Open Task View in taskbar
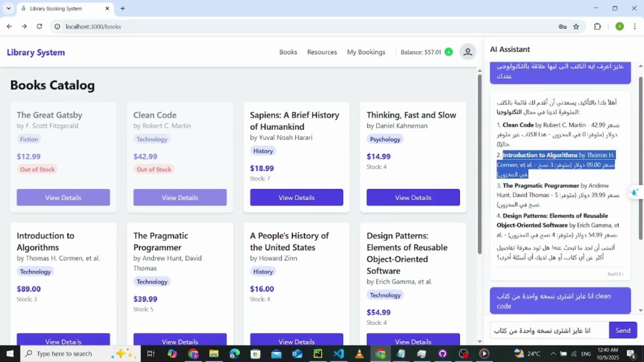Image resolution: width=644 pixels, height=362 pixels. point(150,353)
